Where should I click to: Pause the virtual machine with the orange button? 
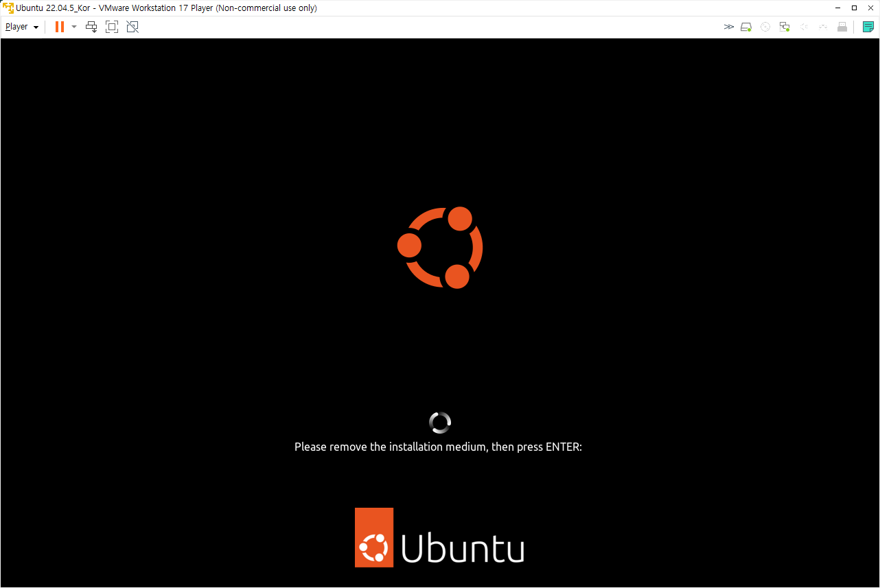click(x=60, y=27)
